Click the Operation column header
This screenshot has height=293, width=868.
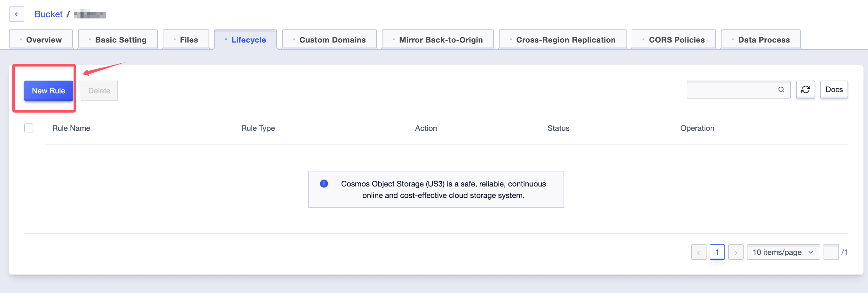click(697, 128)
